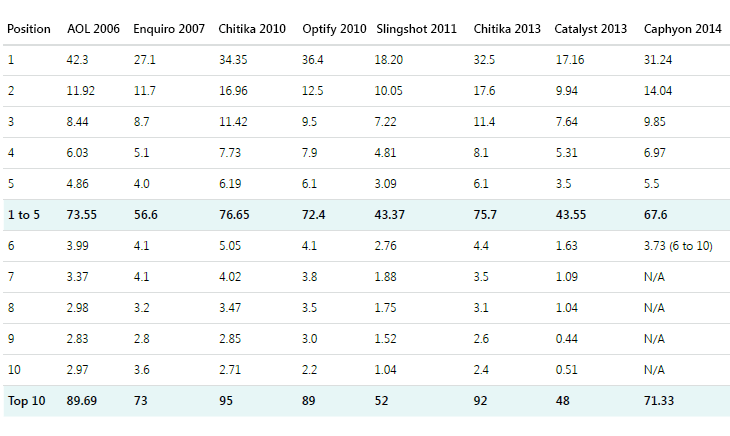Click the AOL 2006 column header

[x=93, y=28]
